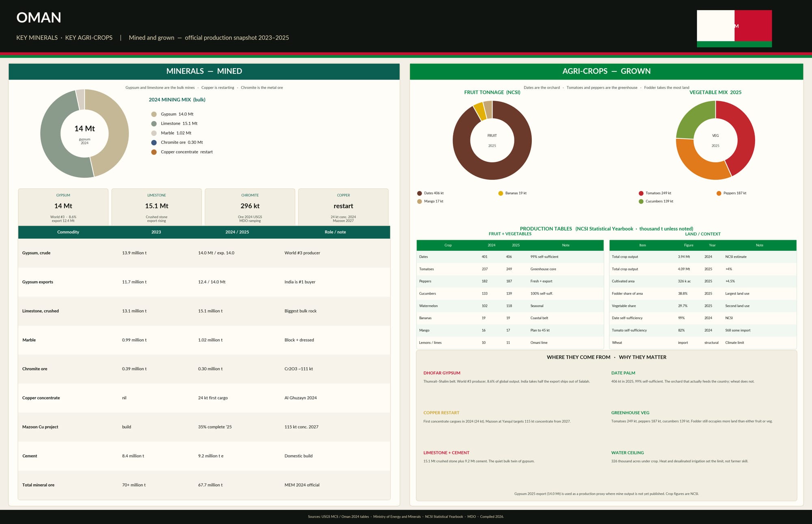Click the Oman flag image
812x524 pixels.
[x=734, y=28]
